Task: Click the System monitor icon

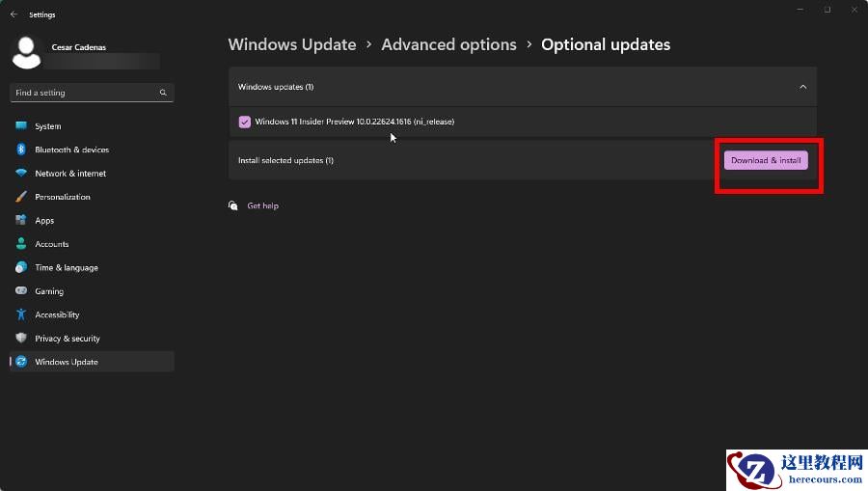Action: coord(20,126)
